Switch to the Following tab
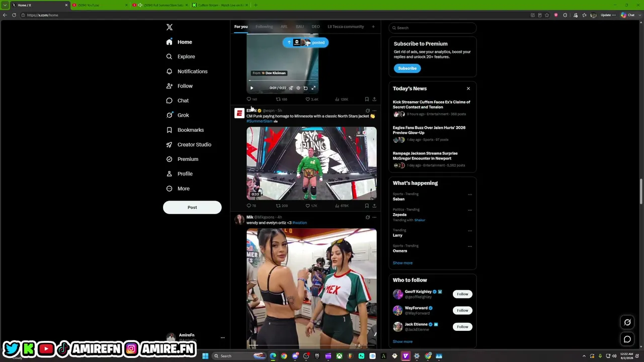644x362 pixels. coord(264,27)
